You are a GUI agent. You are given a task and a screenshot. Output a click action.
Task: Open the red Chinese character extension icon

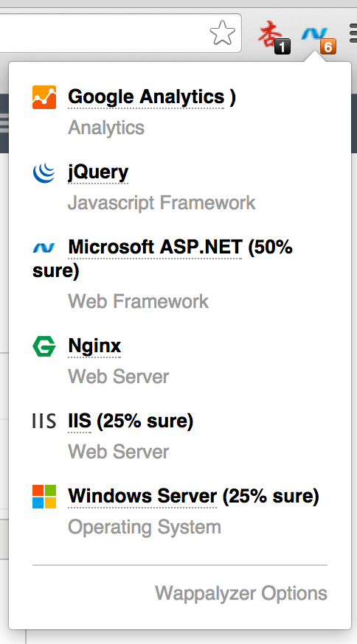274,38
